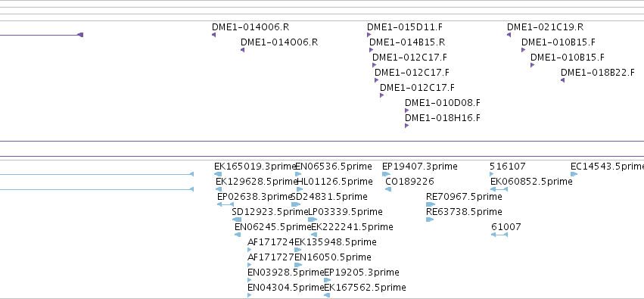644x299 pixels.
Task: Select the DME1-014B15.R label
Action: coord(407,42)
